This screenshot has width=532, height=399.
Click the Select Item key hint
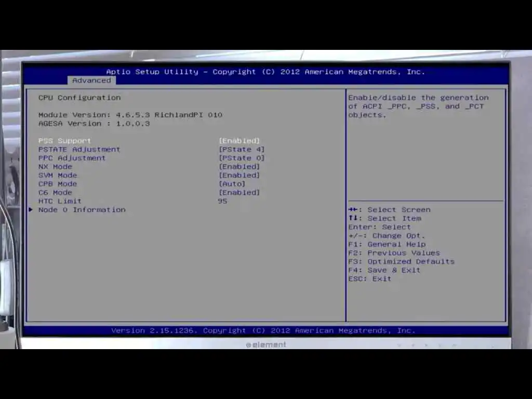[385, 218]
